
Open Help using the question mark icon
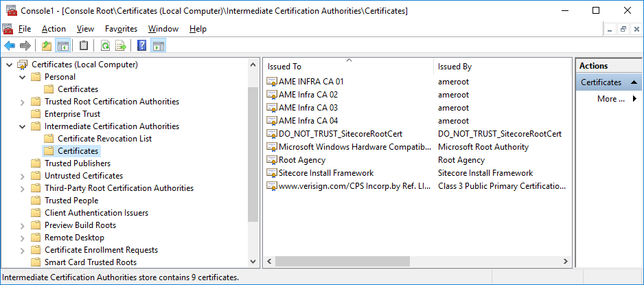[142, 46]
